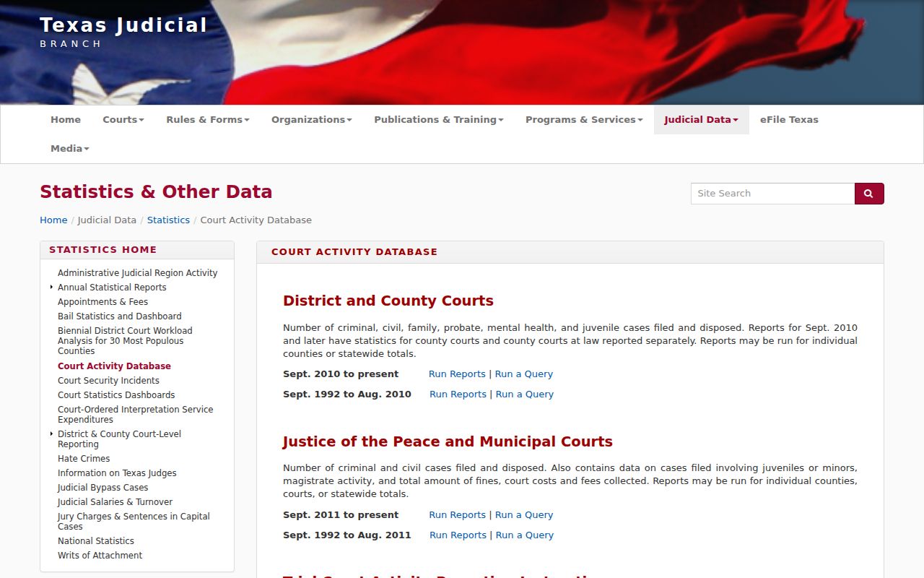
Task: Open the Media dropdown menu
Action: coord(70,149)
